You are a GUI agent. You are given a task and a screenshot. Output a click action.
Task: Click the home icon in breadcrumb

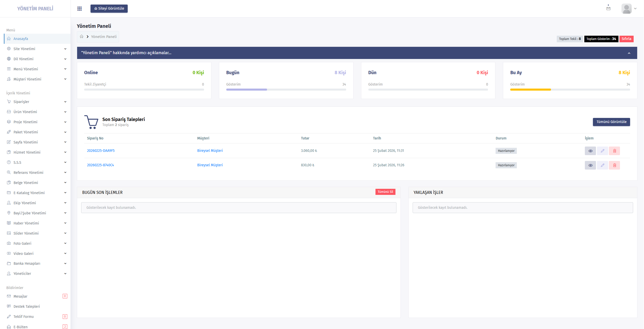click(x=82, y=37)
